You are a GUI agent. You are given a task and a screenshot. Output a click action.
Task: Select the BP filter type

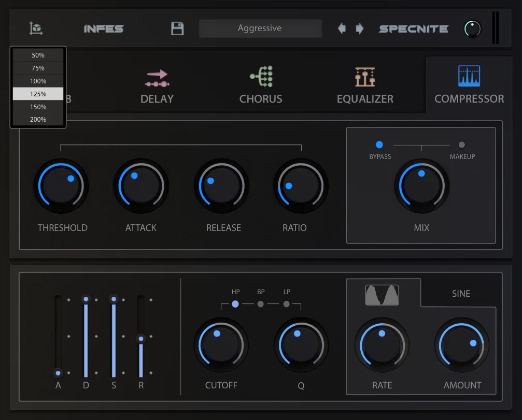(261, 304)
